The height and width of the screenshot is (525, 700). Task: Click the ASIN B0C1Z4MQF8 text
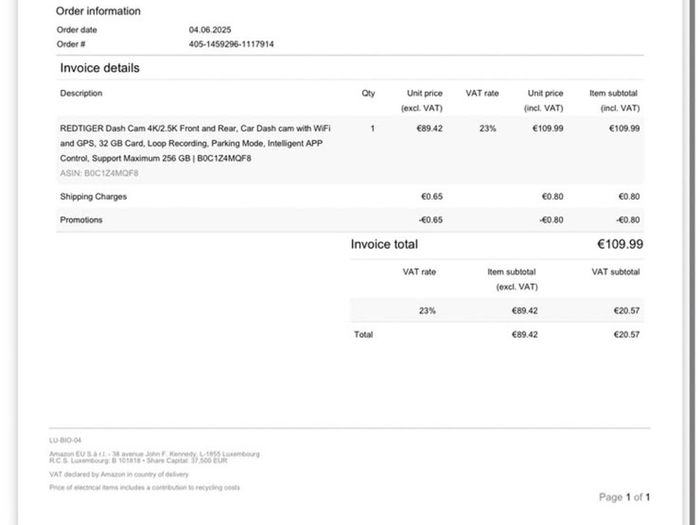pos(99,173)
